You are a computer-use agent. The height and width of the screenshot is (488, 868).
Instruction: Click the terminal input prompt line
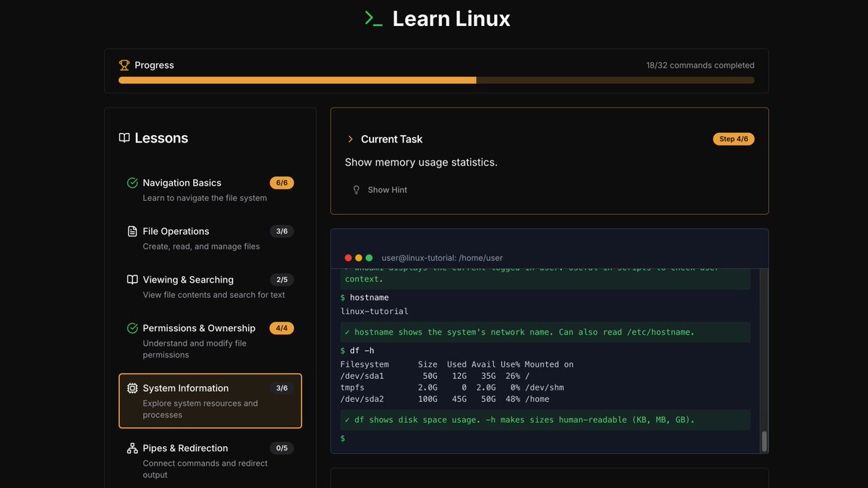click(x=545, y=439)
